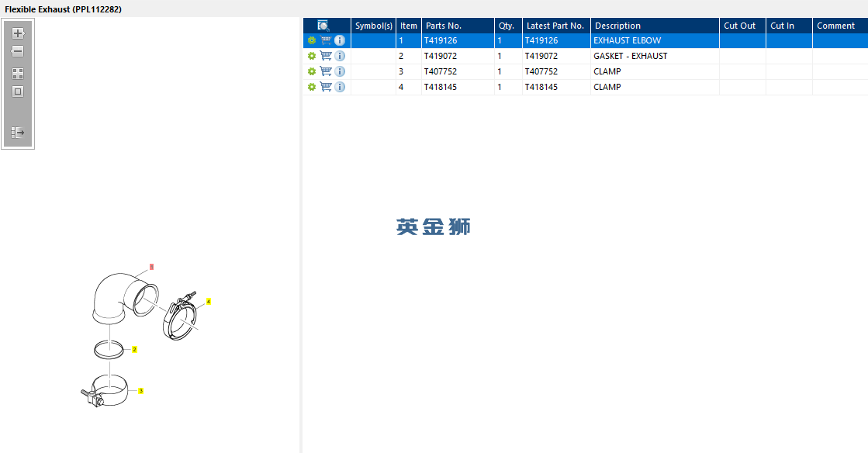Click the Comment column header

coord(840,26)
